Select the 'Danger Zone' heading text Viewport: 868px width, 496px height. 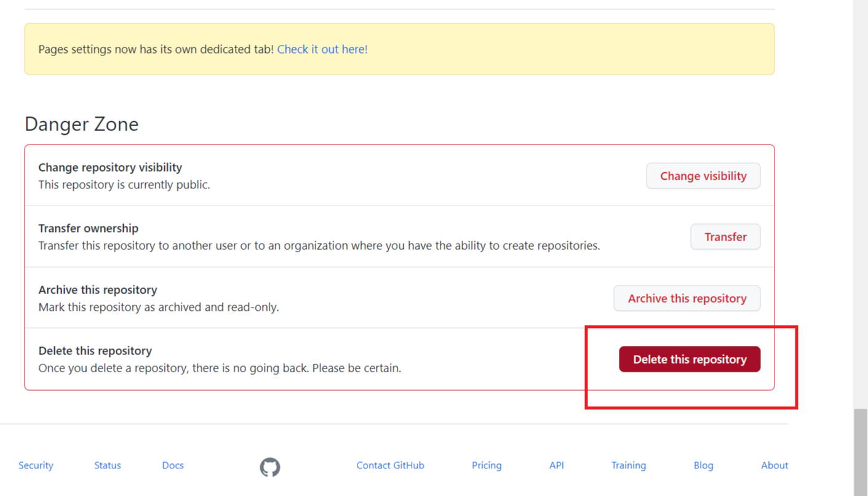82,124
